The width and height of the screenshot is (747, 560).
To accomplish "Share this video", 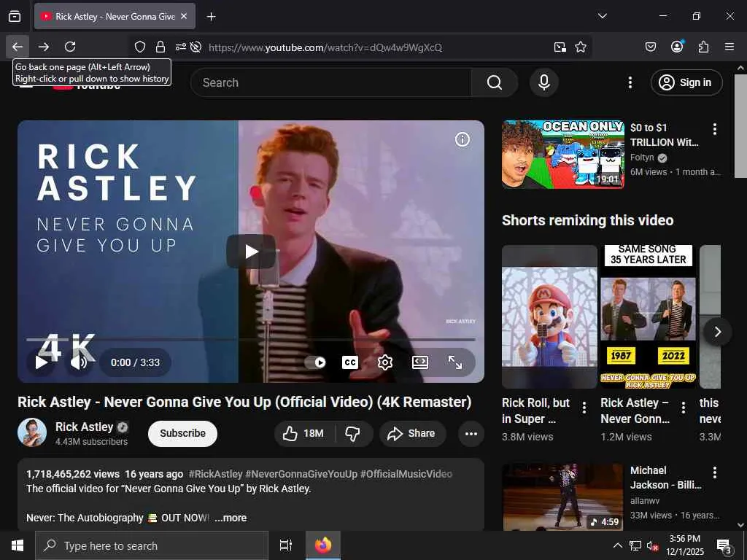I will coord(412,433).
